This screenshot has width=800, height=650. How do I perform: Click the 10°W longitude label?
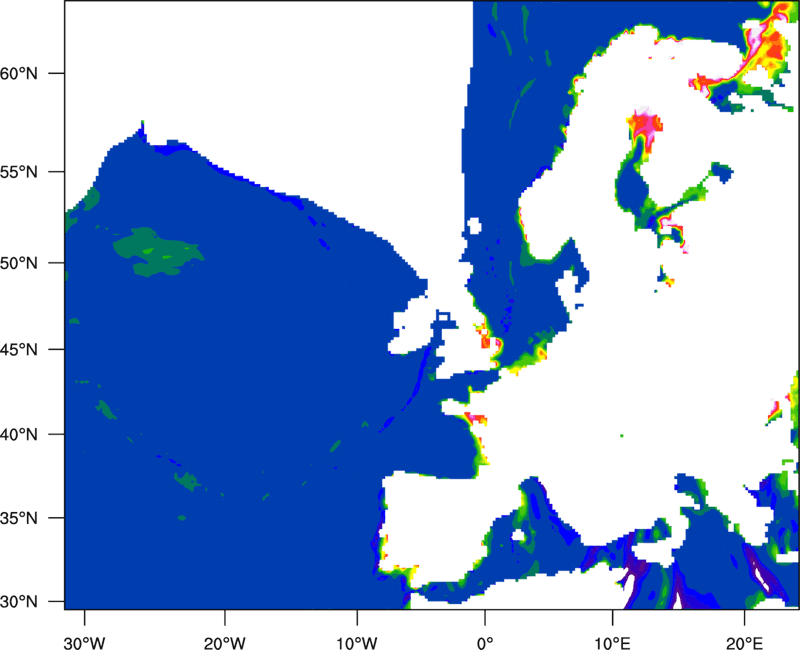[x=357, y=643]
